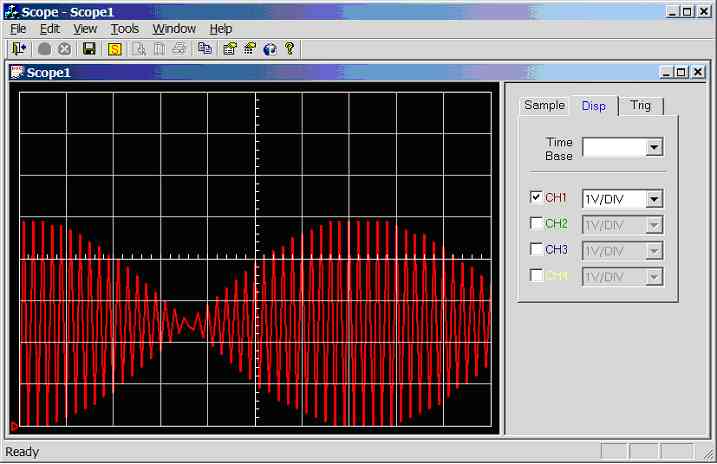Open the Tools menu
This screenshot has height=464, width=717.
point(125,29)
